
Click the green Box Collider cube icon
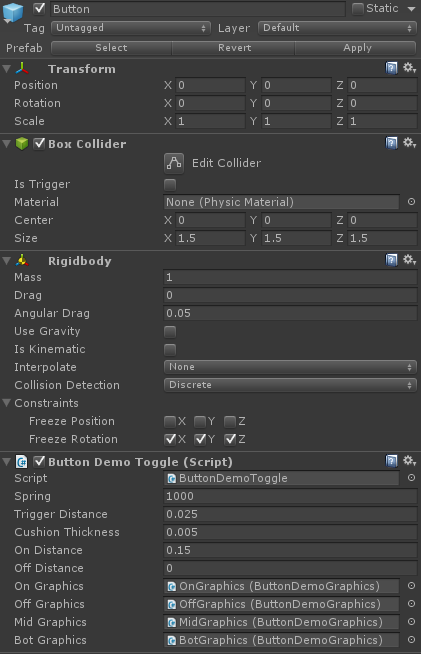(x=22, y=144)
